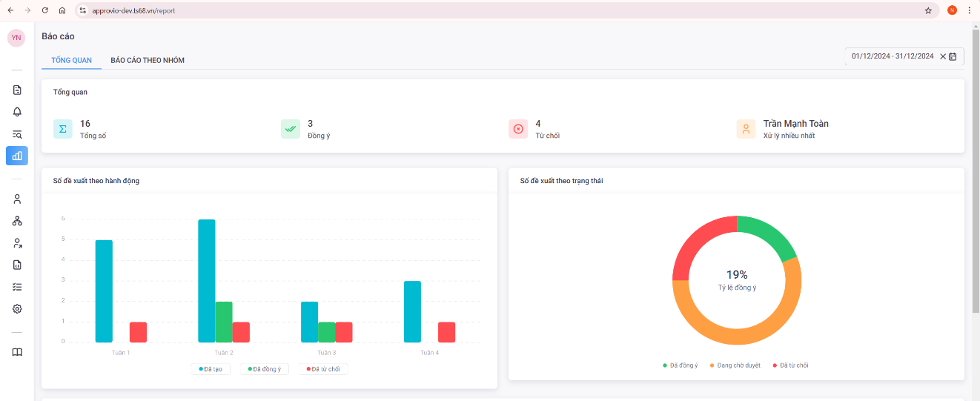Click the date range input field
Image resolution: width=980 pixels, height=401 pixels.
click(x=892, y=56)
